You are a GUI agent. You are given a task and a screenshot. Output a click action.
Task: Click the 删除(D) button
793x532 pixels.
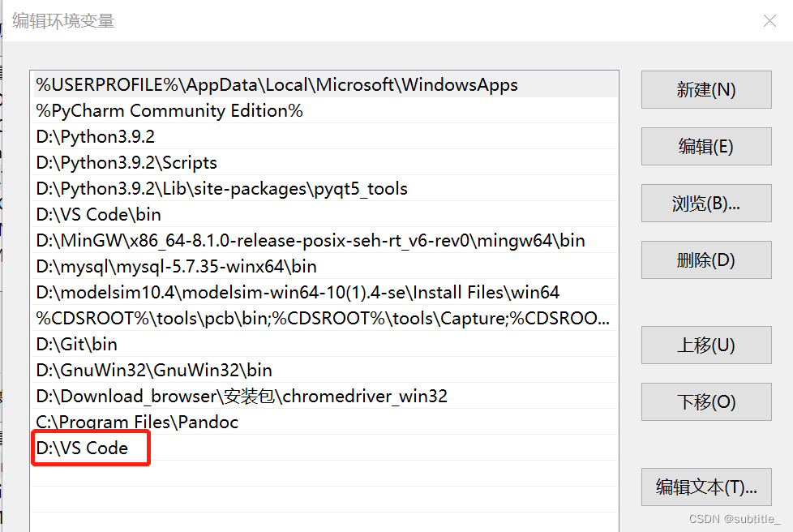[705, 260]
